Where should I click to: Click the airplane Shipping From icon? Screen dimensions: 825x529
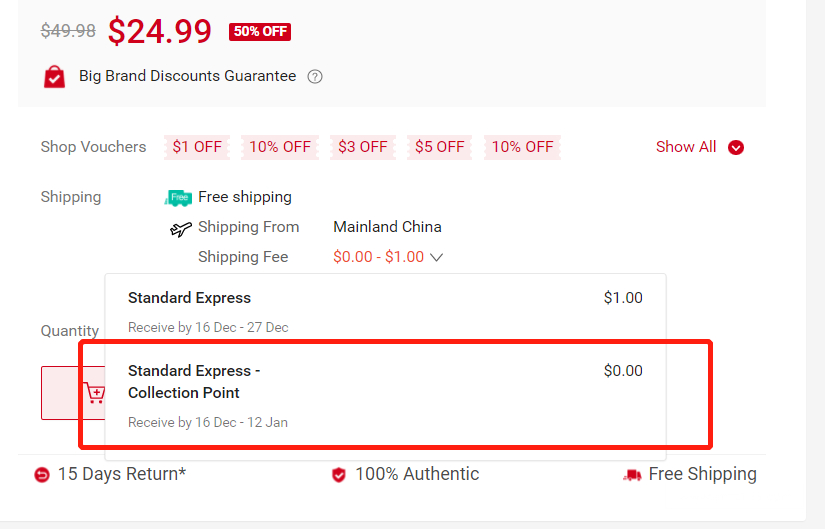180,229
